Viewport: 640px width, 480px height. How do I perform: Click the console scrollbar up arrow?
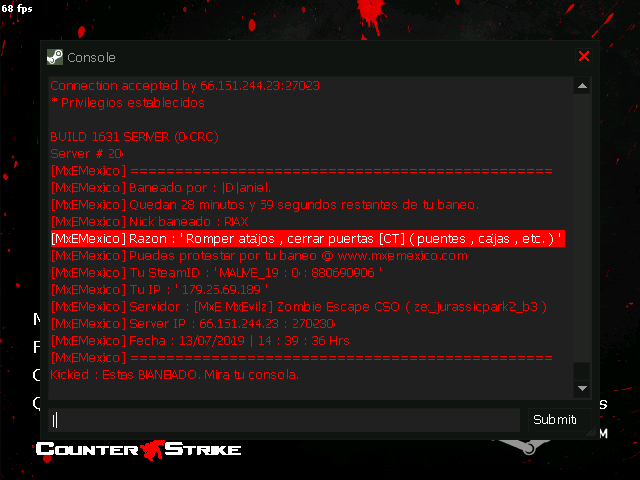pyautogui.click(x=582, y=86)
